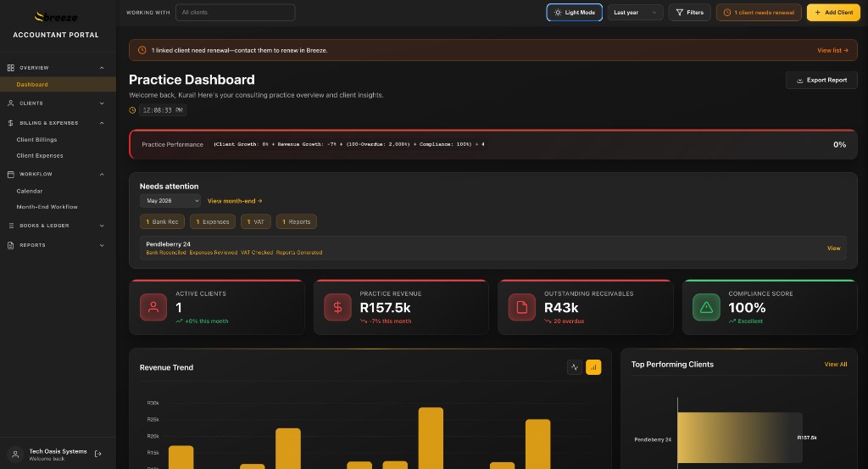Select the 1 Reports chip
868x469 pixels.
coord(296,221)
